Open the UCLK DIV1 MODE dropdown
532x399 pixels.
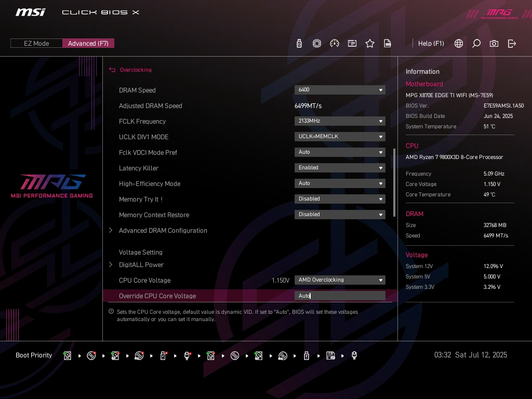pyautogui.click(x=340, y=137)
